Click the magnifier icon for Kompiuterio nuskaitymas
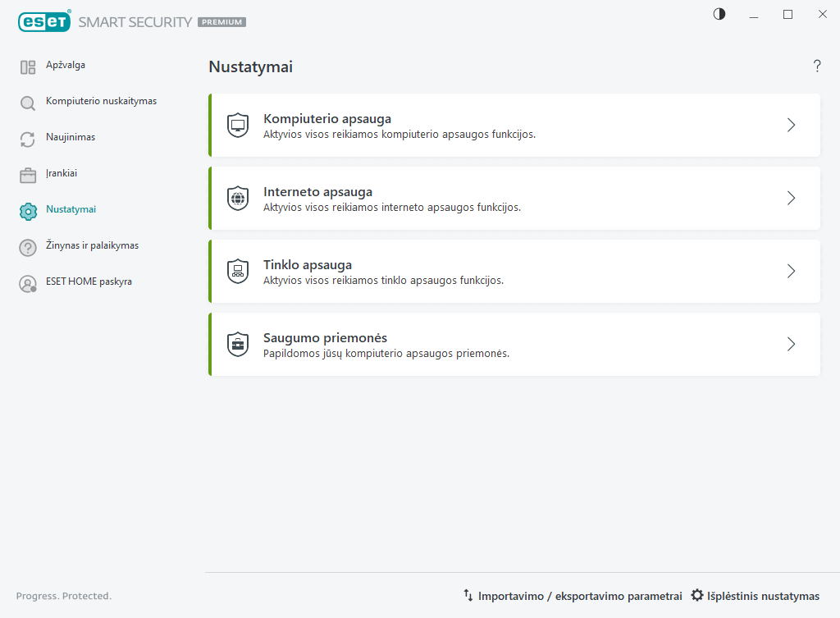This screenshot has width=840, height=618. tap(28, 103)
